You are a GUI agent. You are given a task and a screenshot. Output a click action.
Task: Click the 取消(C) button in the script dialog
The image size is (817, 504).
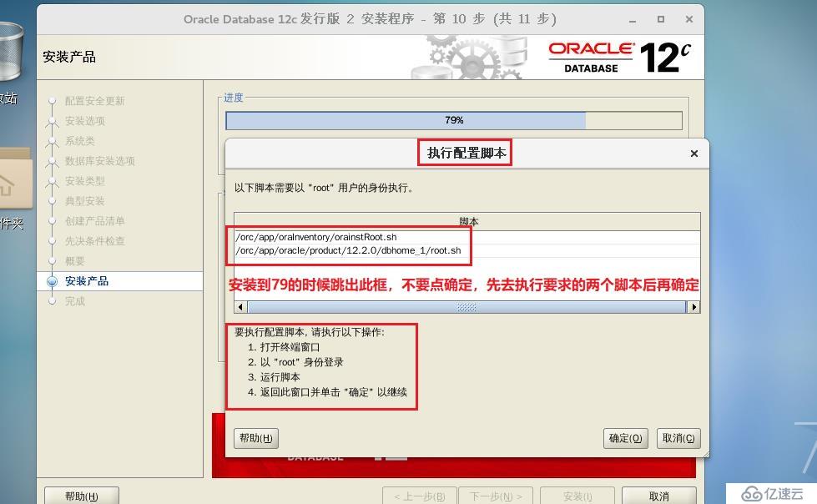[678, 438]
